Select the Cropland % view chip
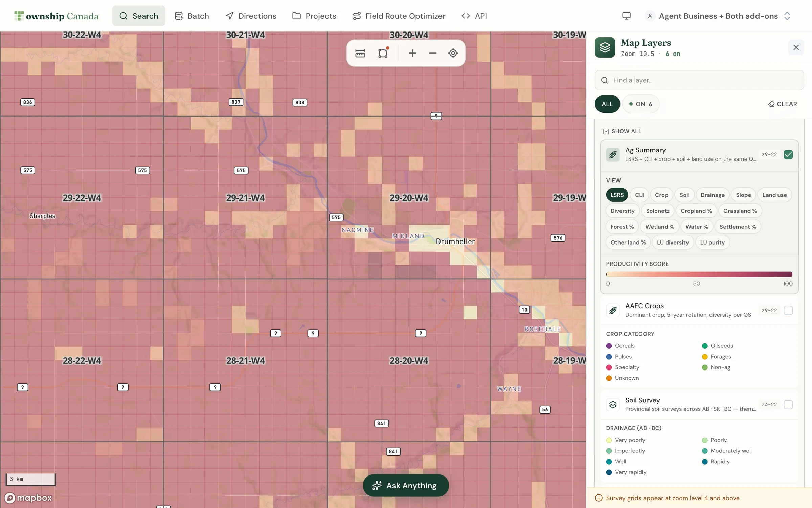Image resolution: width=812 pixels, height=508 pixels. (x=696, y=211)
